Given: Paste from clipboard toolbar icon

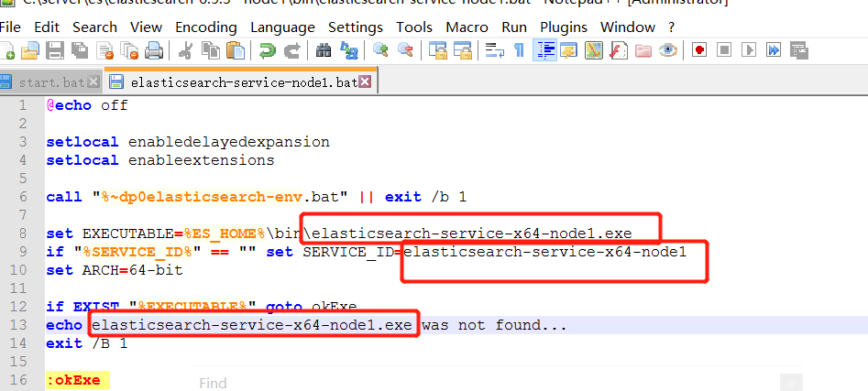Looking at the screenshot, I should pos(236,51).
